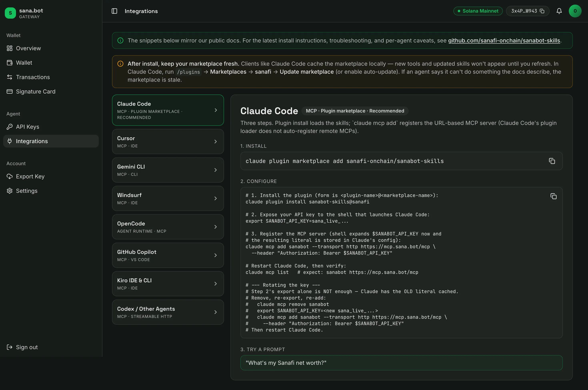The width and height of the screenshot is (588, 390).
Task: Open the API Keys page
Action: [x=51, y=127]
